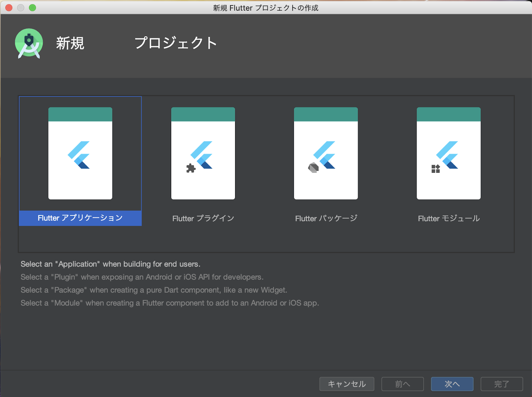Click the 新規 プロジェクト heading text

(137, 43)
